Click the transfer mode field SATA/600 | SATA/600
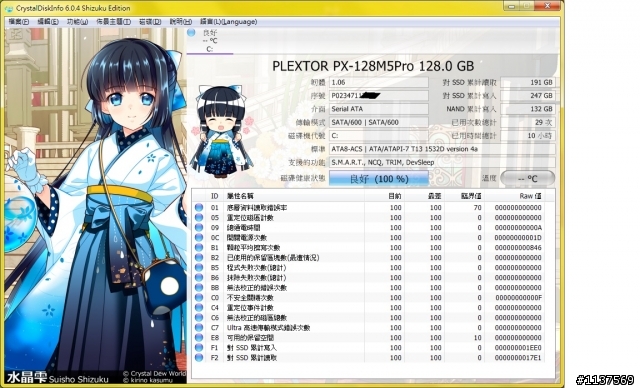 click(379, 122)
